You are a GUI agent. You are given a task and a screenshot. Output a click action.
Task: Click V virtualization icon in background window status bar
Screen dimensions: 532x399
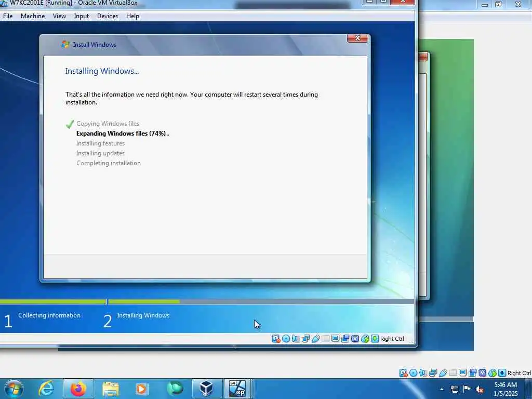pos(482,373)
